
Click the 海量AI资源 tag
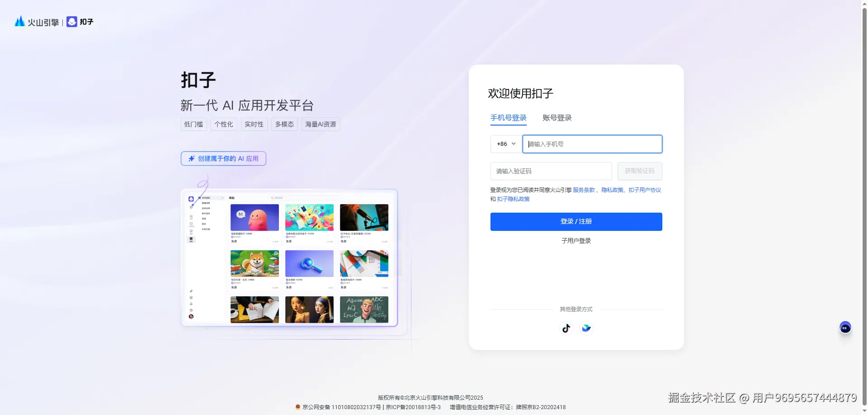point(321,124)
